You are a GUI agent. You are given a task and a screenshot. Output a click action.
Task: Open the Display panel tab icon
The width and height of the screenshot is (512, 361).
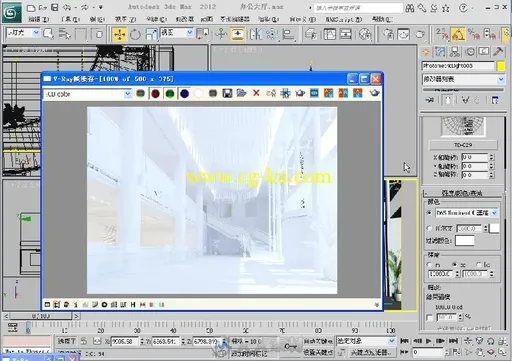[484, 52]
